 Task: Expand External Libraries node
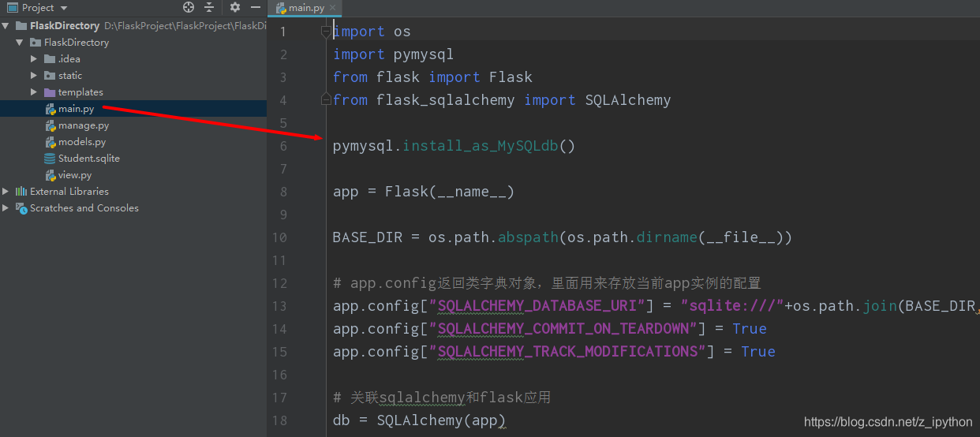point(6,192)
